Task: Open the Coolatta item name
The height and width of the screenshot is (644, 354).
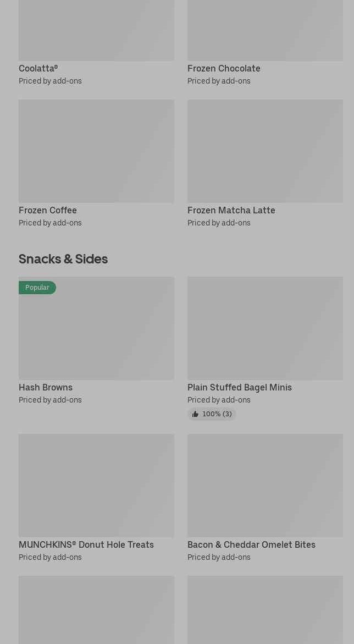Action: (x=38, y=69)
